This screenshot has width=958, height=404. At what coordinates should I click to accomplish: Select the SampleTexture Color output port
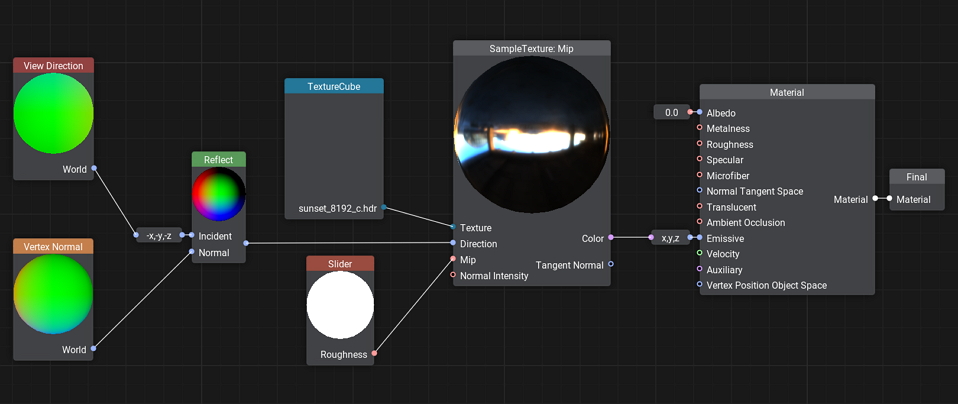pos(610,238)
